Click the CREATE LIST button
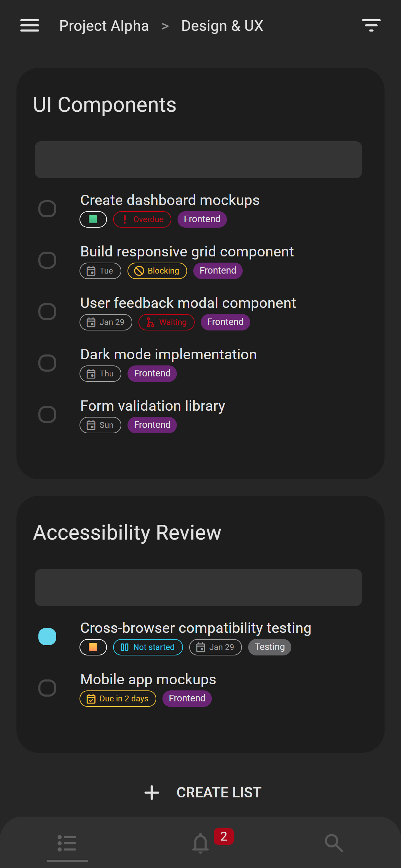This screenshot has height=868, width=401. [200, 792]
